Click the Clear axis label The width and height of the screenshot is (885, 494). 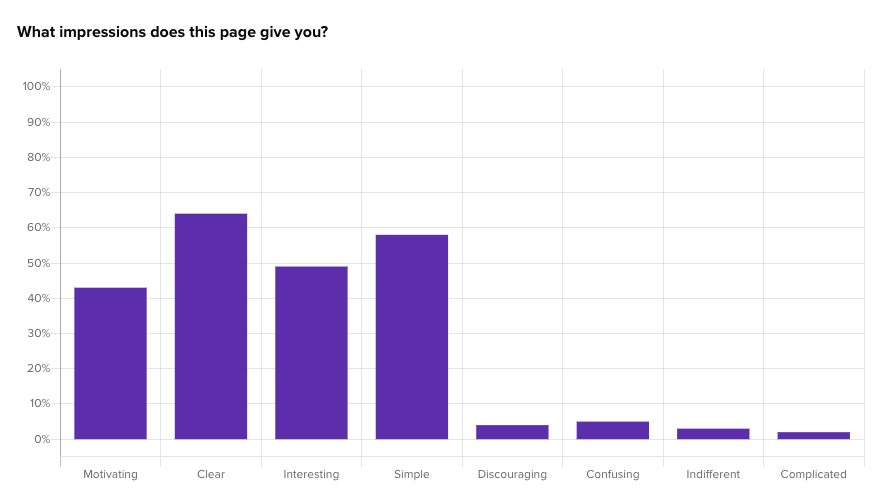point(211,474)
